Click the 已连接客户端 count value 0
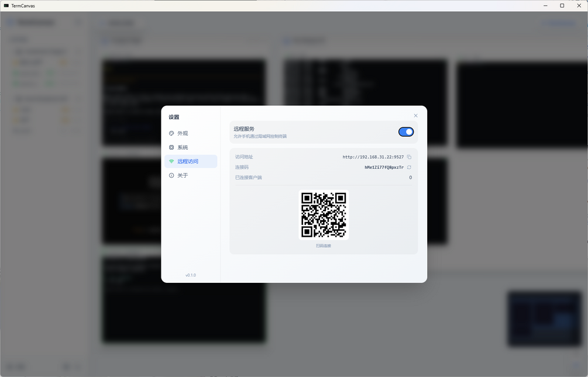The height and width of the screenshot is (377, 588). tap(410, 178)
